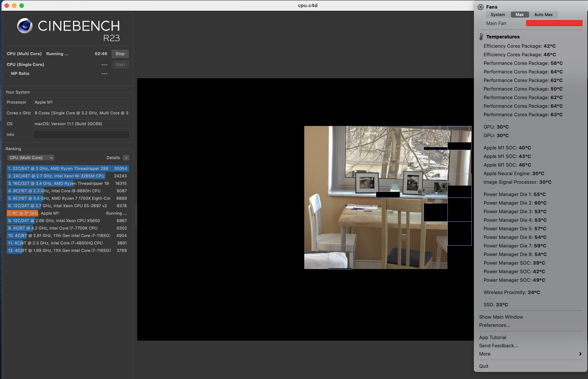Screen dimensions: 588x379
Task: Select AMD Ryzen Threadripper 299 ranking row
Action: tap(68, 168)
